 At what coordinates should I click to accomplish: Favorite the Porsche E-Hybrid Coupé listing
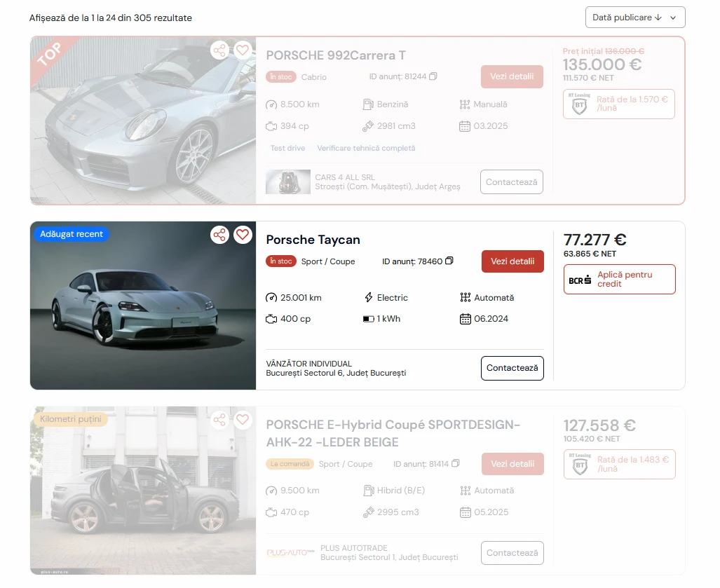pos(243,420)
